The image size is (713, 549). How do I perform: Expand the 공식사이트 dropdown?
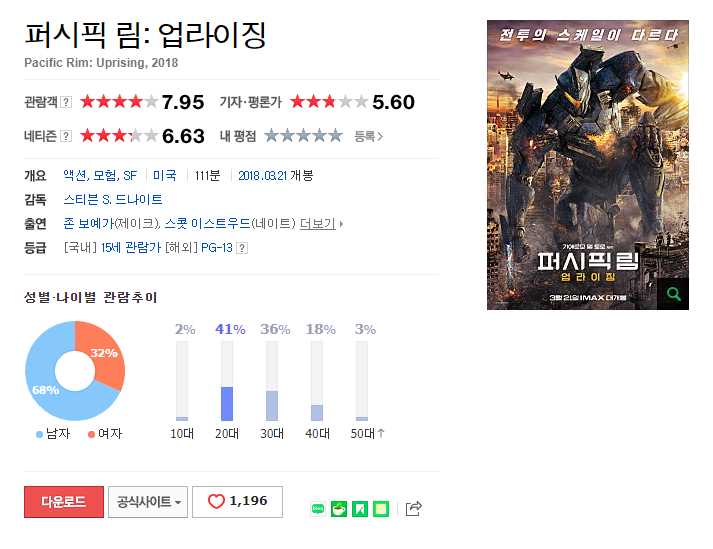[148, 502]
